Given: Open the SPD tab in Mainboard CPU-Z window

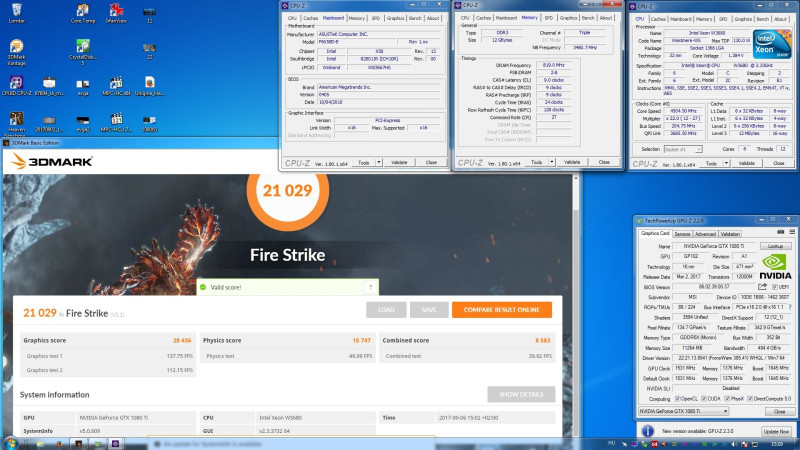Looking at the screenshot, I should [376, 18].
